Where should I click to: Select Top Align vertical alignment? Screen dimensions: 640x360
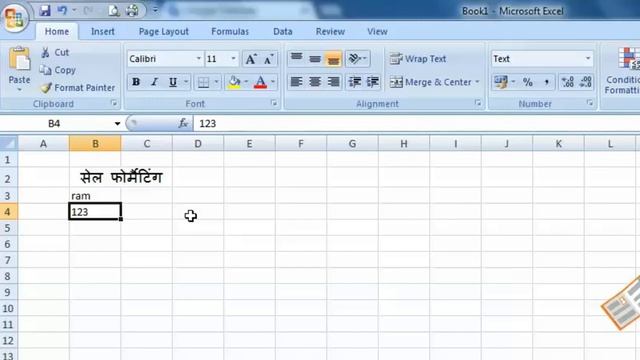pos(296,59)
